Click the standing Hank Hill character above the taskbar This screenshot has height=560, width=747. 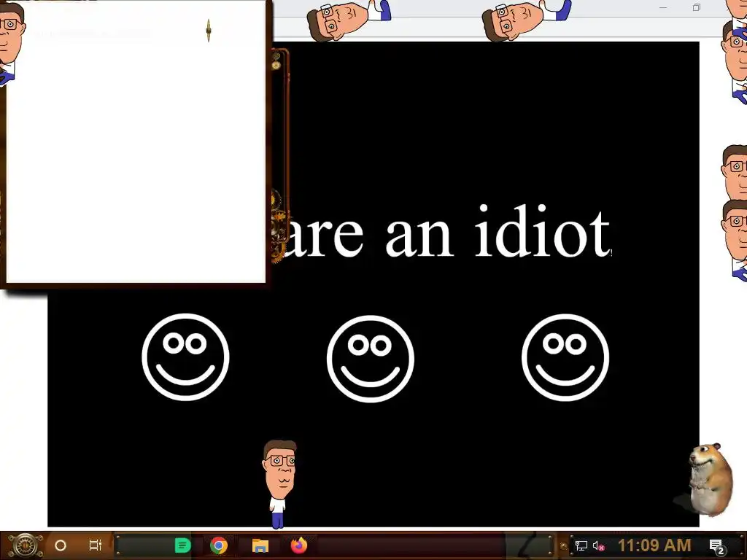click(x=279, y=483)
